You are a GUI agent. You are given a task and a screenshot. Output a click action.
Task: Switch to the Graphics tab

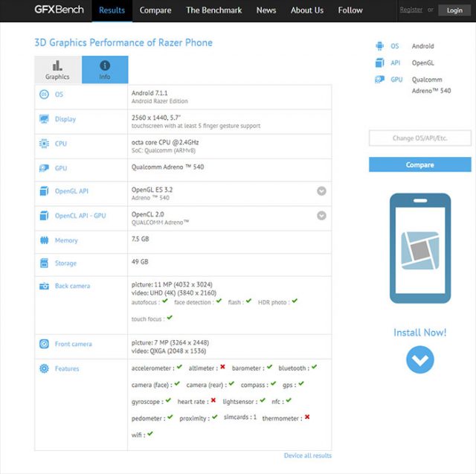tap(58, 69)
